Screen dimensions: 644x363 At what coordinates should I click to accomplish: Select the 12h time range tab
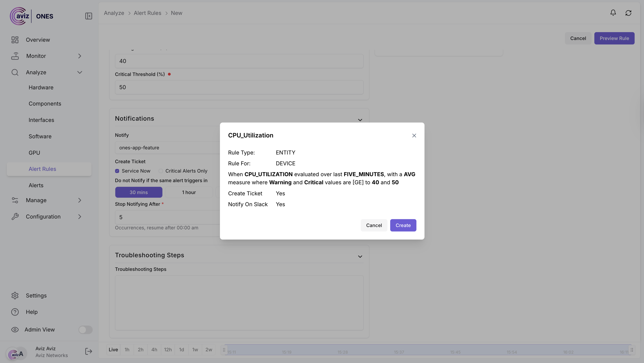(168, 350)
